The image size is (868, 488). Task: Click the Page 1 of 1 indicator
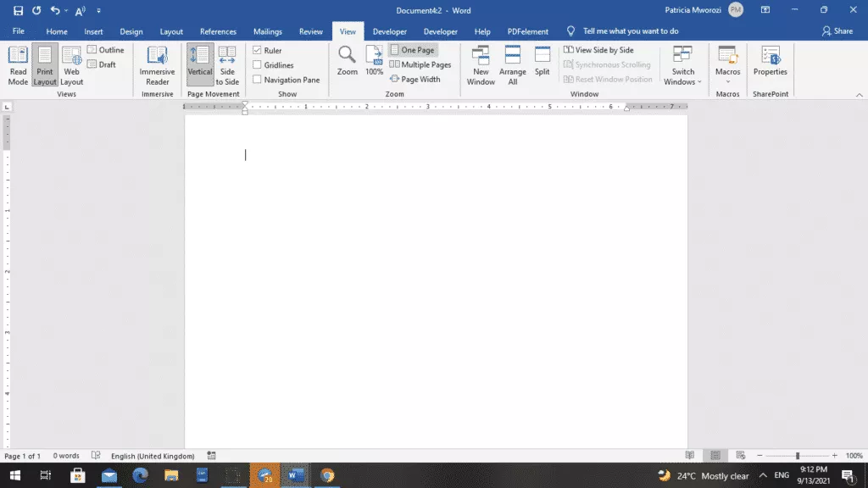point(23,456)
